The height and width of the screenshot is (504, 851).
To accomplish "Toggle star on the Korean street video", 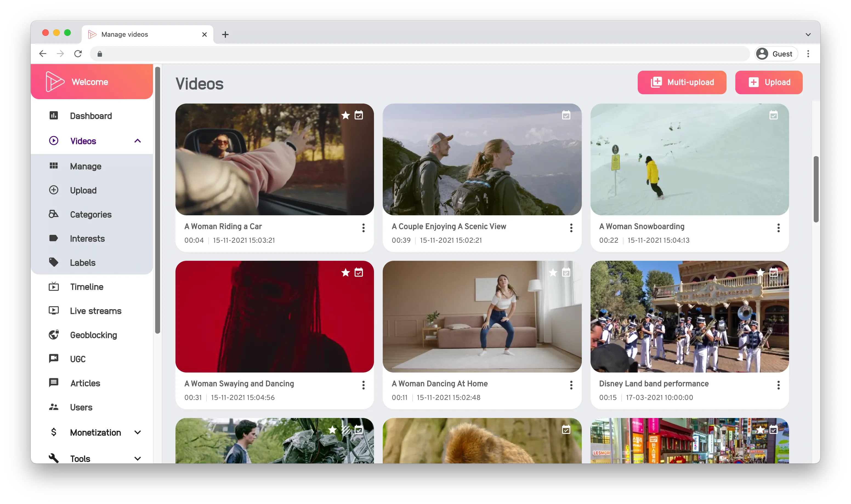I will 760,430.
